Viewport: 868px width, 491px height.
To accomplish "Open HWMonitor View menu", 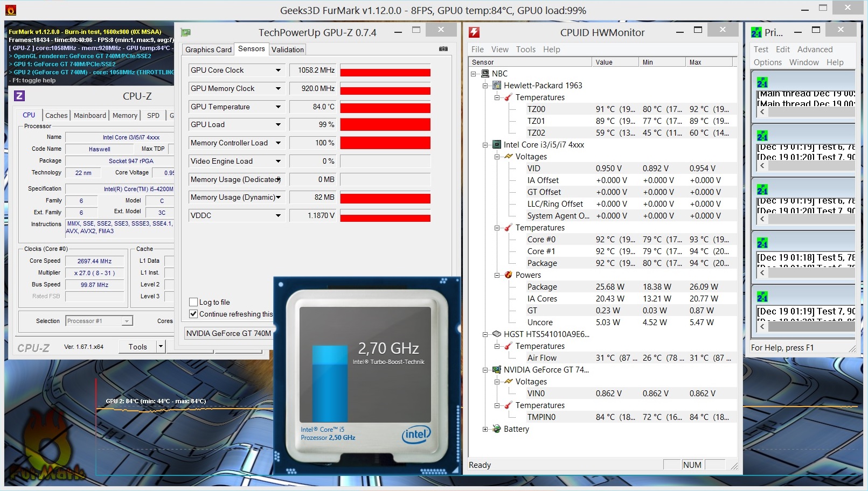I will pos(500,49).
